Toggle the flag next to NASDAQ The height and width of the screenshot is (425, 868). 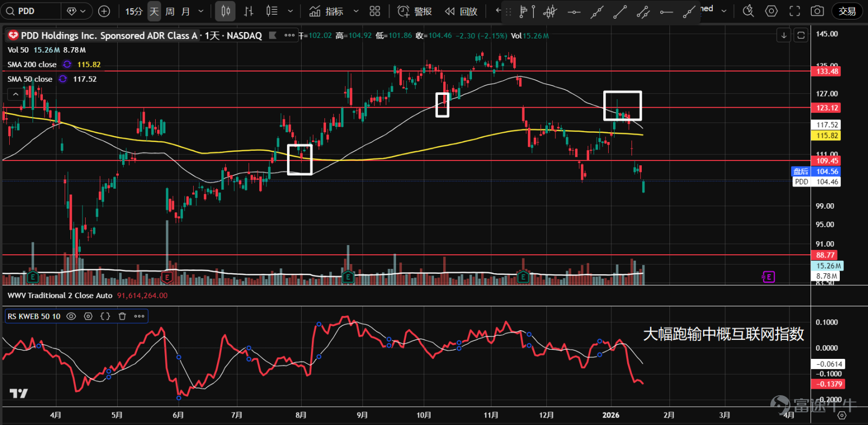point(273,35)
